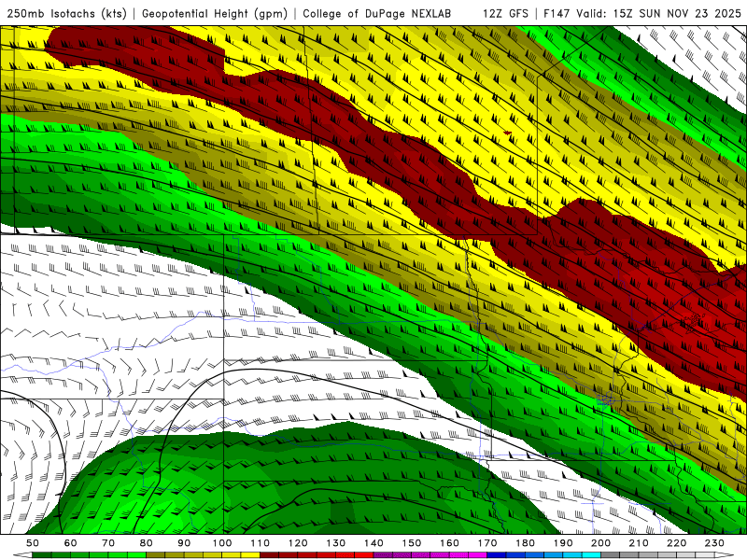Click 'College of DuPage NEXLAB' text
747x560 pixels.
(x=377, y=14)
